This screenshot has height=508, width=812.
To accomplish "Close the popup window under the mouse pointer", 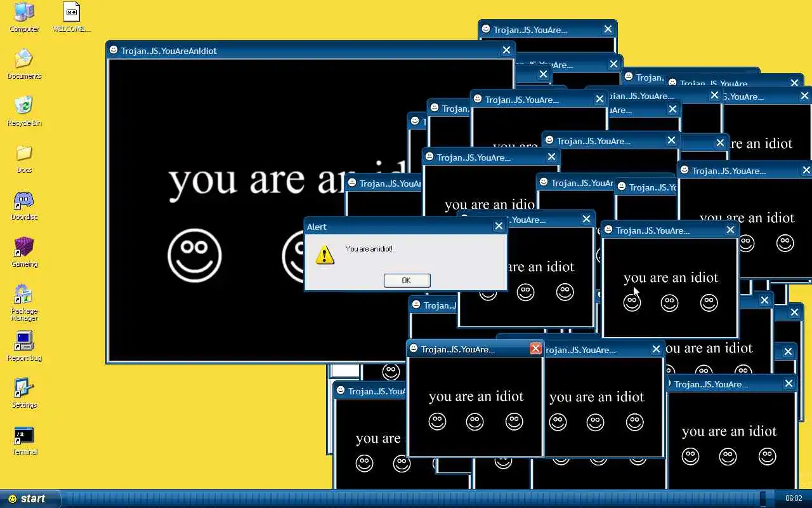I will 730,230.
